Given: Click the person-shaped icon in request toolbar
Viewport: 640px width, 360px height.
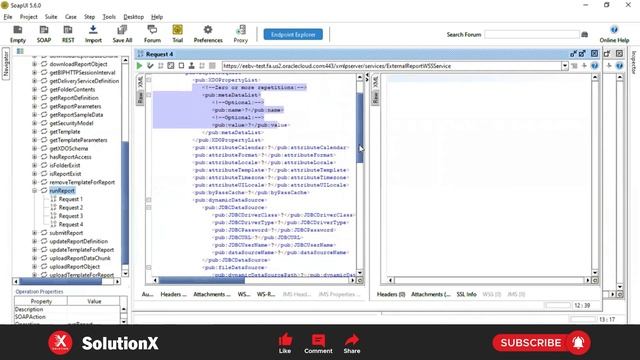Looking at the screenshot, I should pos(191,66).
